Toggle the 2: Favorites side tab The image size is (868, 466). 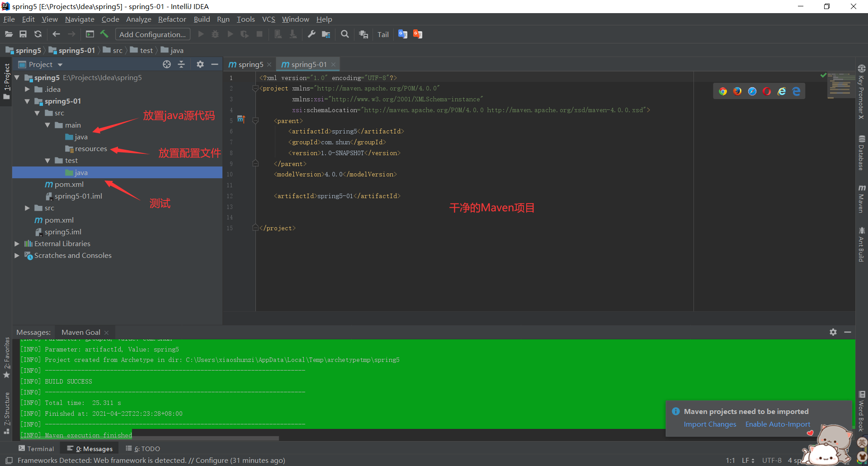pyautogui.click(x=6, y=357)
